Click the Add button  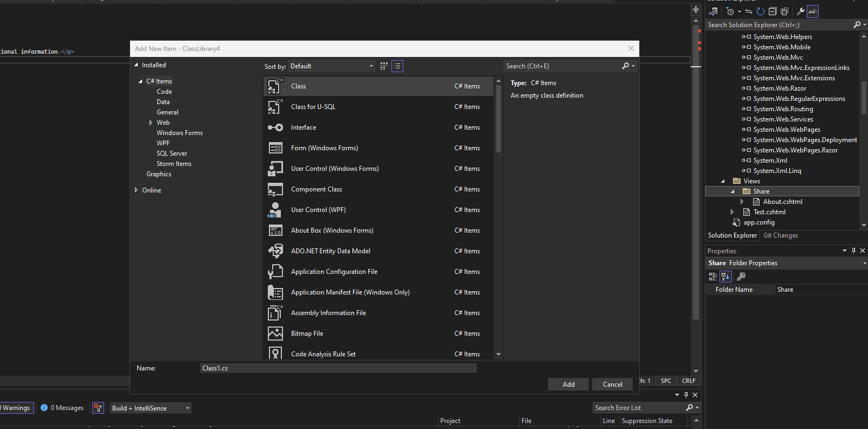click(x=568, y=385)
